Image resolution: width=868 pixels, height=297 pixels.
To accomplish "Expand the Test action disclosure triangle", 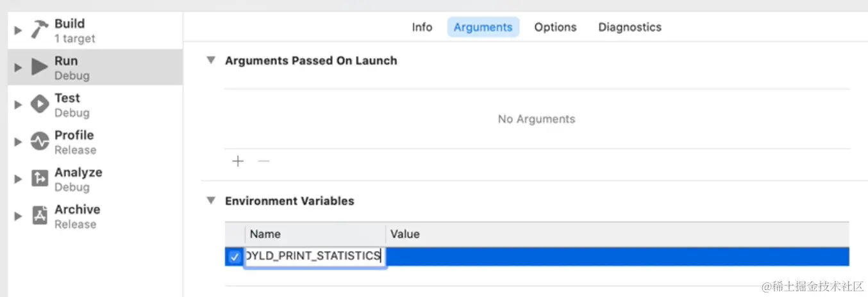I will point(18,104).
